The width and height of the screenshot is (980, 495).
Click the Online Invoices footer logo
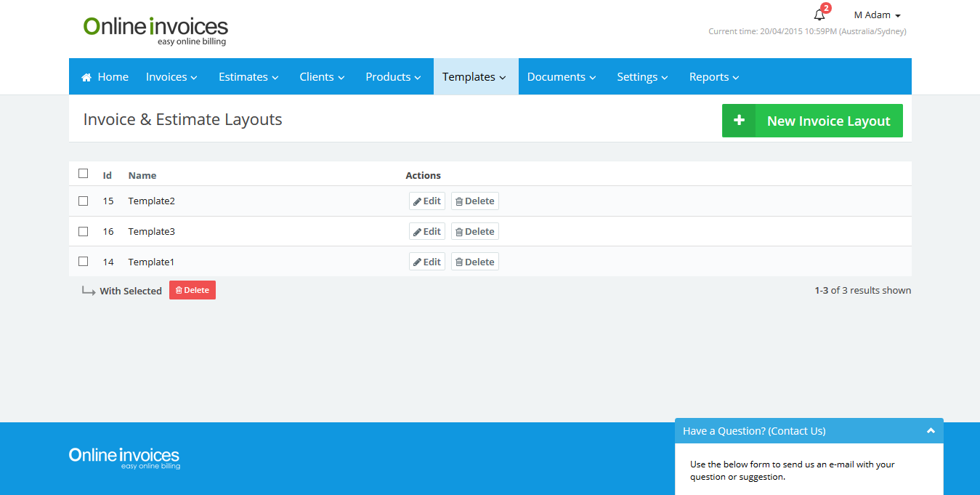pos(124,458)
